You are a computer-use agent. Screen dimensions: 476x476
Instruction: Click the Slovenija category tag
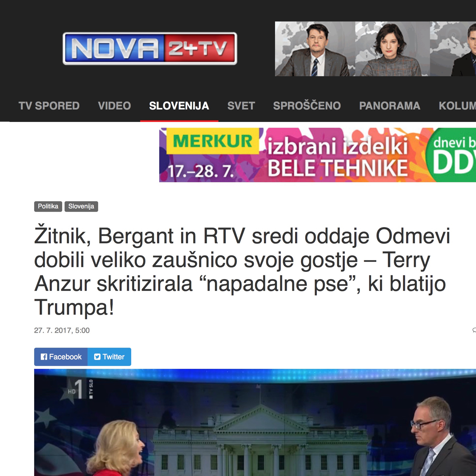point(81,206)
